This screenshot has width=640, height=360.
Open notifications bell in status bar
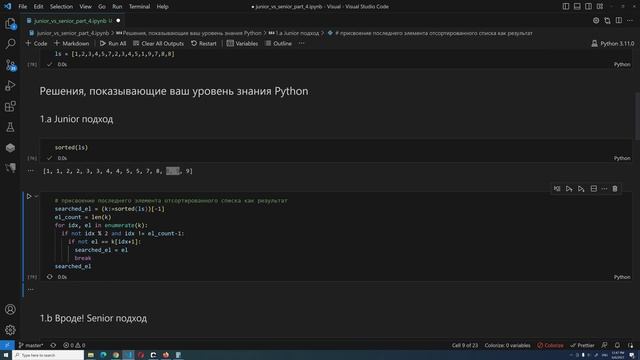coord(617,345)
